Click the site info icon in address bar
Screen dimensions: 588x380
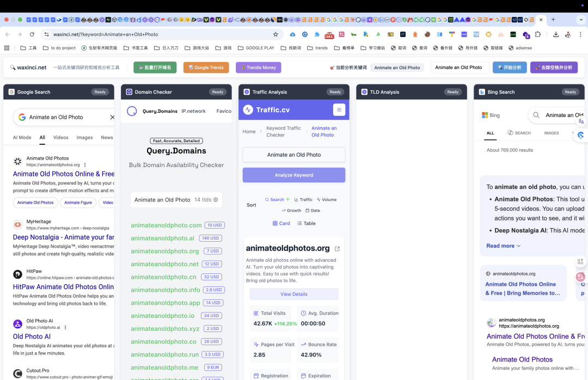[x=46, y=34]
